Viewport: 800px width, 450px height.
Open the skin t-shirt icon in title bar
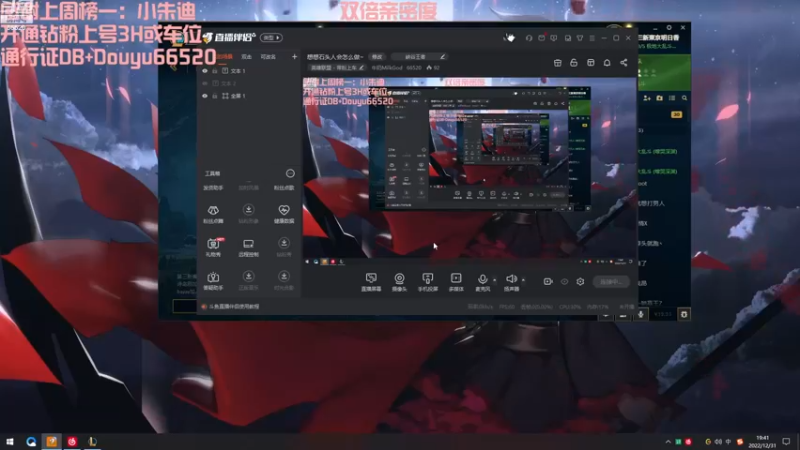click(580, 38)
